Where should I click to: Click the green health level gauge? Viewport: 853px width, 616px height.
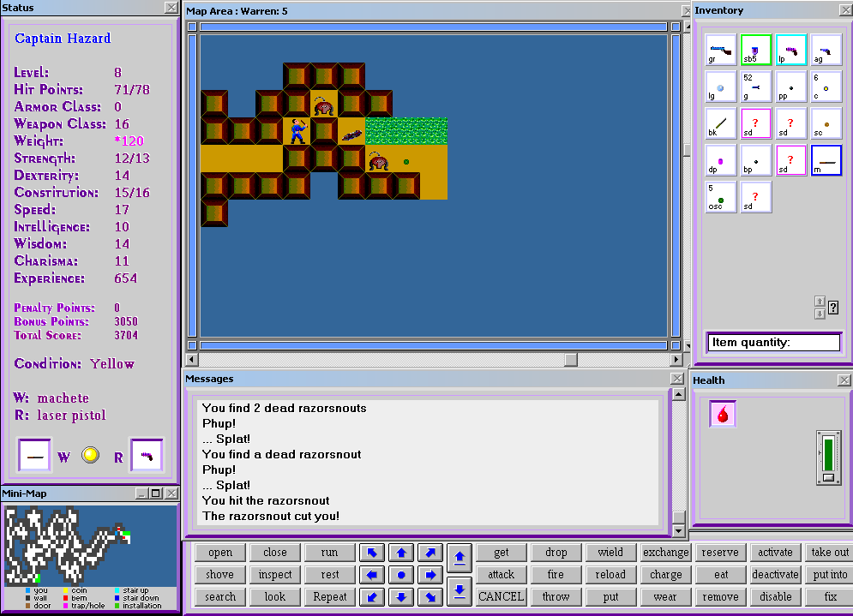coord(828,456)
